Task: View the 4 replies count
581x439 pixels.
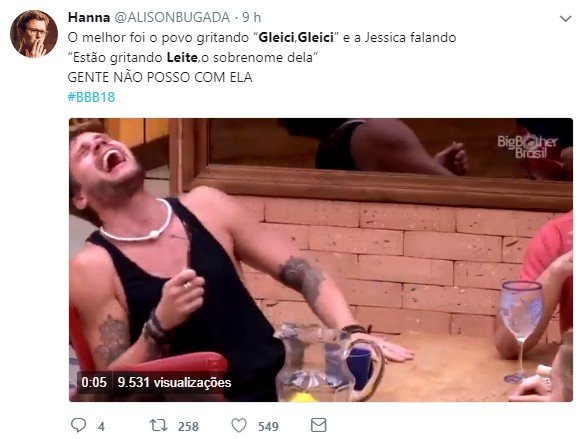Action: [101, 426]
